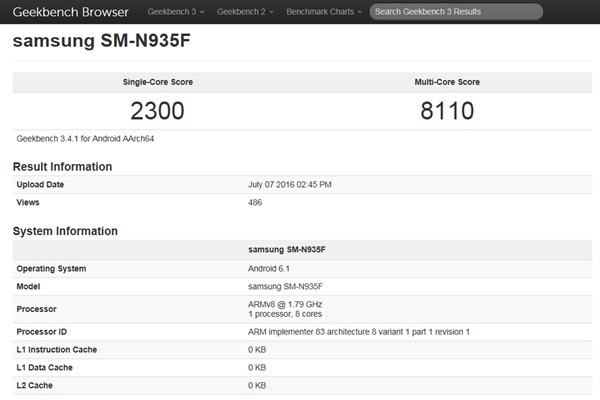Select the views count 486

(255, 202)
